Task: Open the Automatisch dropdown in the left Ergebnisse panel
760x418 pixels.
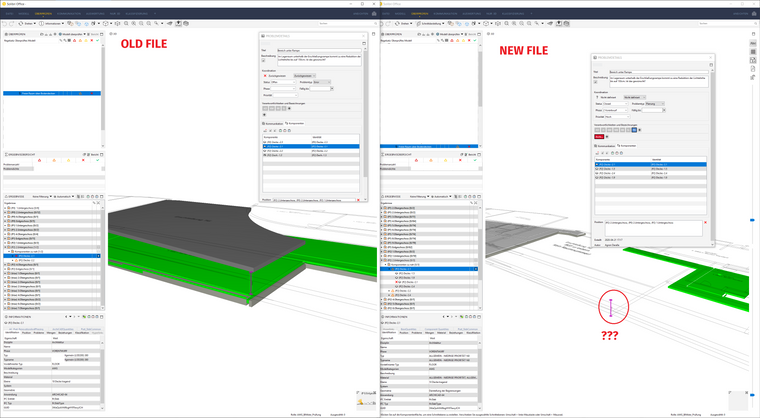Action: [x=64, y=197]
